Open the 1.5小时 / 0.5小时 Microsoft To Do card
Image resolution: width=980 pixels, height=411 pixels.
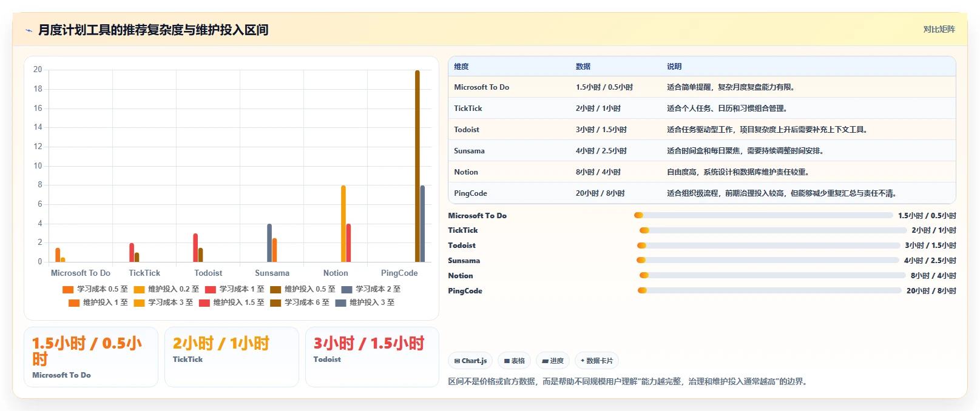click(91, 357)
